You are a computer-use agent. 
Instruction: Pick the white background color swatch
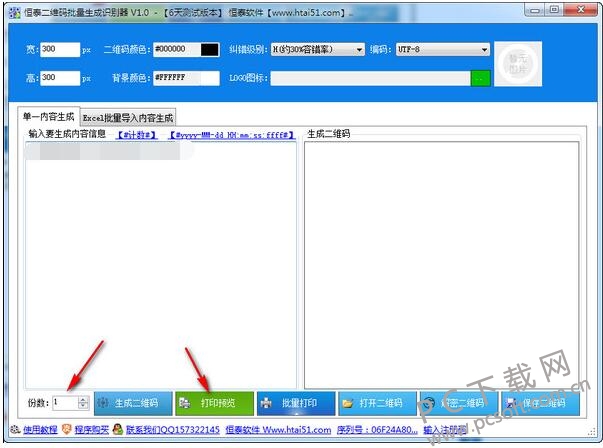click(x=210, y=78)
